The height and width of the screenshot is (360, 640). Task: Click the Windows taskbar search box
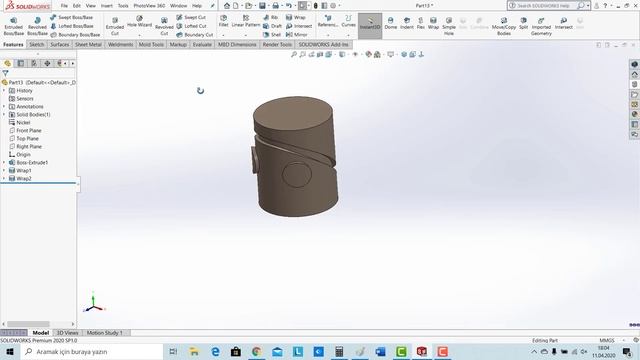point(92,351)
